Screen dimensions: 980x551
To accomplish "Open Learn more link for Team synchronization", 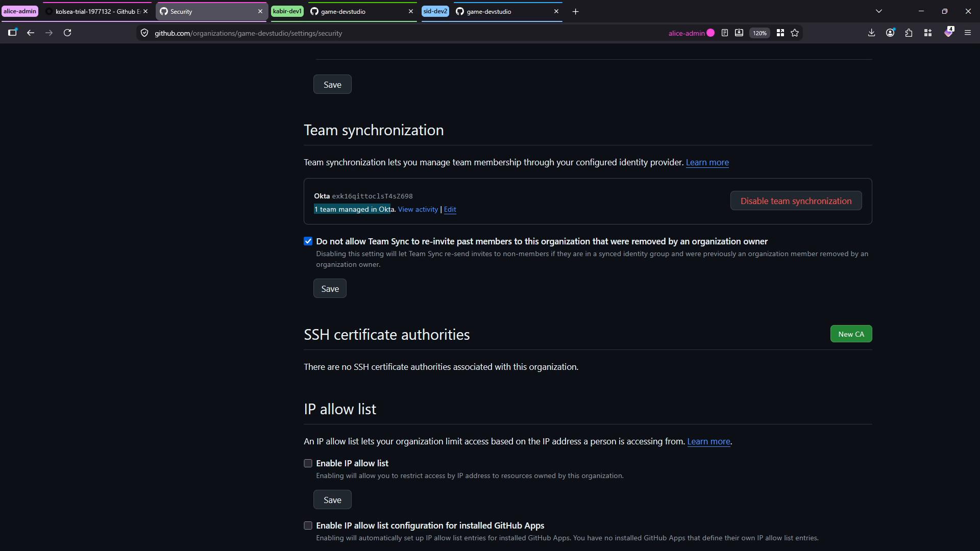I will pos(707,162).
